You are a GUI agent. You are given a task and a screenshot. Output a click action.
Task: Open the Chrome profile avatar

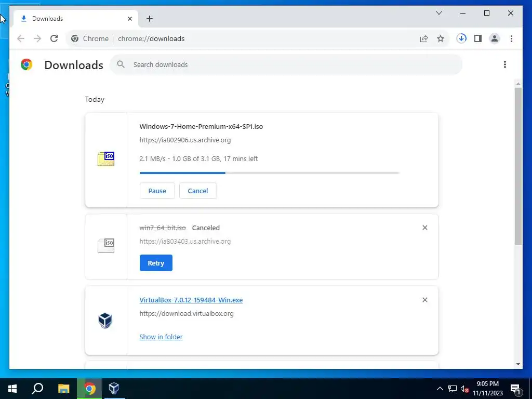tap(495, 38)
